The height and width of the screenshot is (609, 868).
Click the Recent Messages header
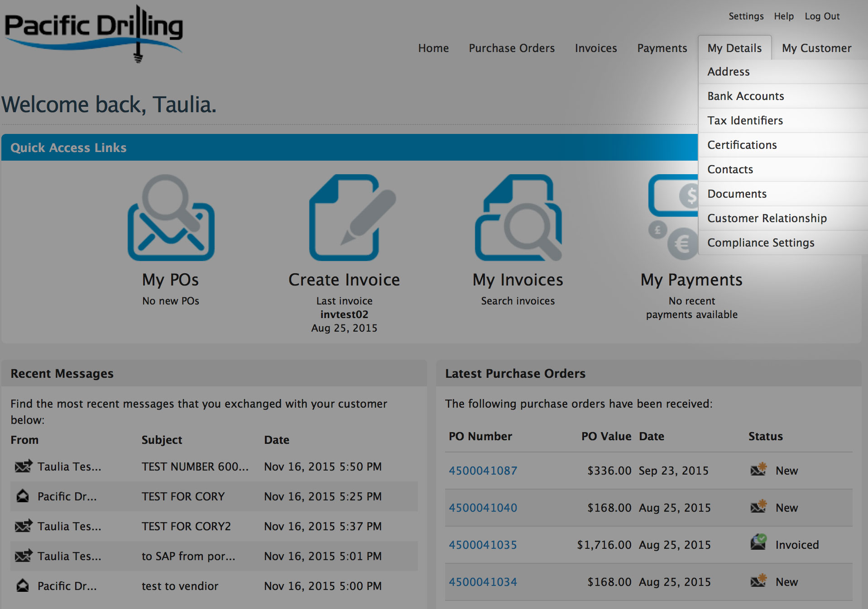62,374
